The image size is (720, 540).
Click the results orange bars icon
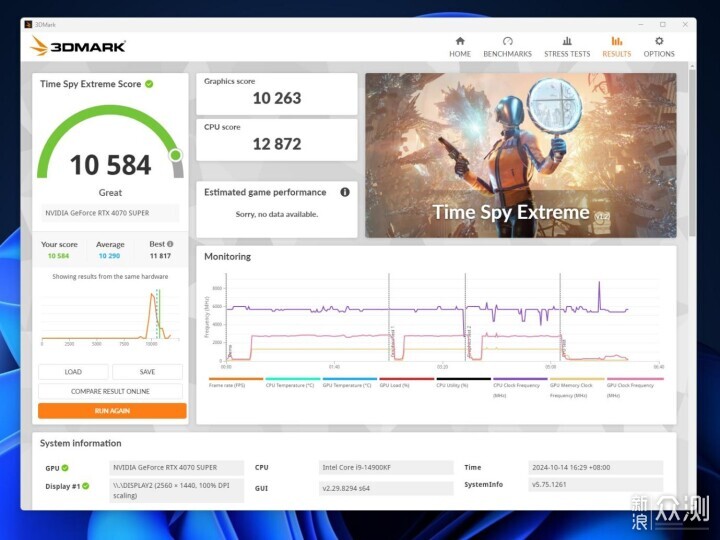coord(617,41)
